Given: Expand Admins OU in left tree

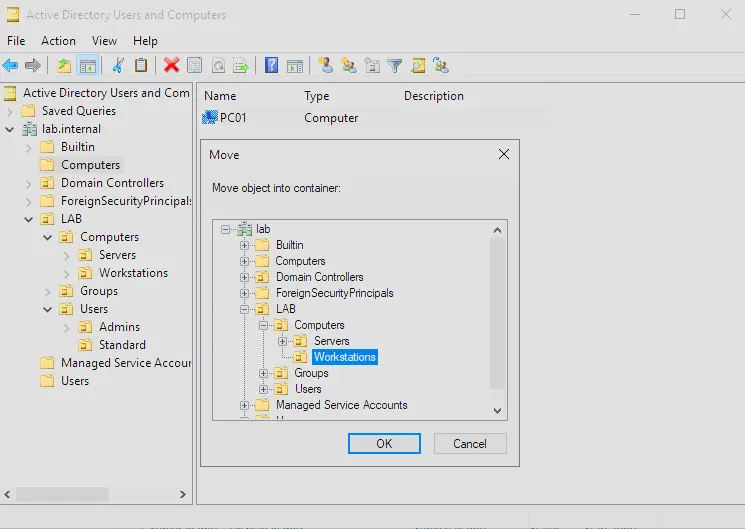Looking at the screenshot, I should coord(67,327).
